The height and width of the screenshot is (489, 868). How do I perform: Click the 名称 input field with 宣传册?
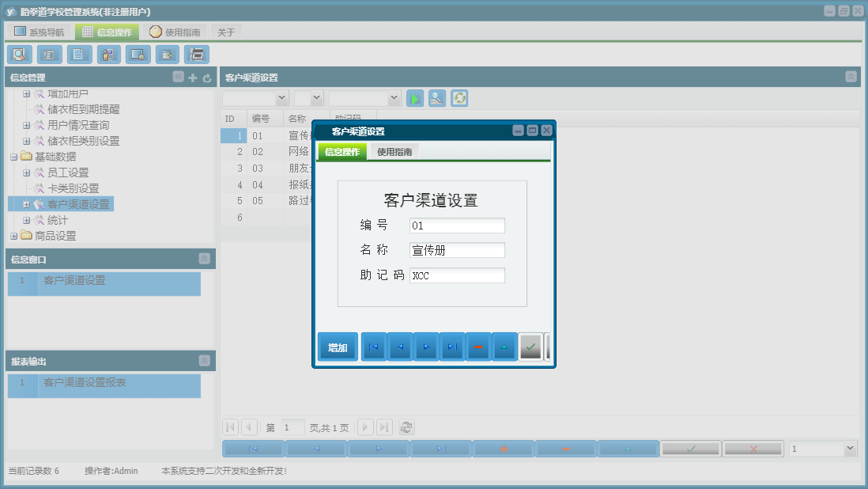[457, 250]
